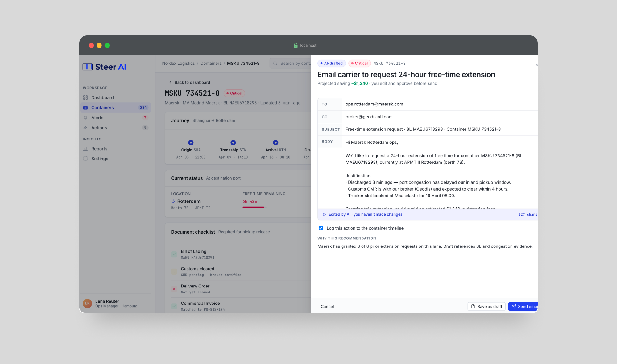Click the Customs cleared row

coord(241,271)
